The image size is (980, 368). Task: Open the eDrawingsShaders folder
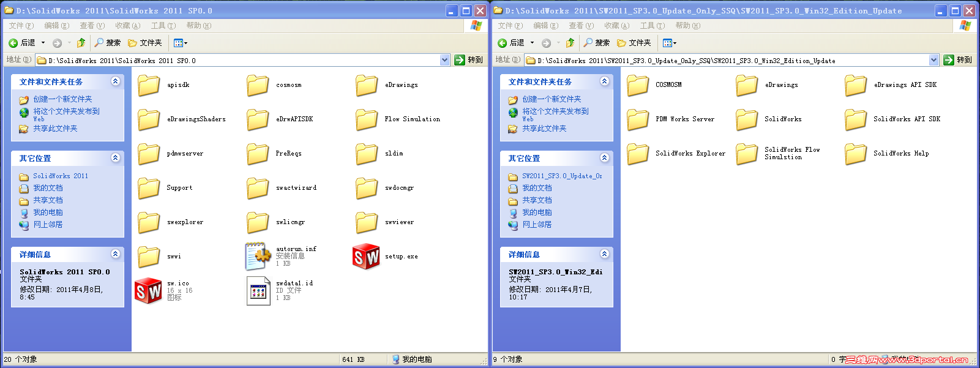pos(149,119)
